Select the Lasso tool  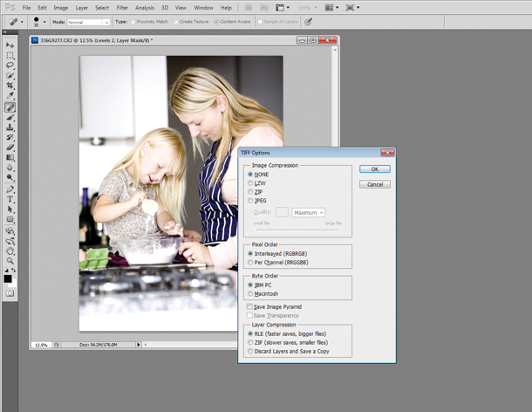coord(10,65)
